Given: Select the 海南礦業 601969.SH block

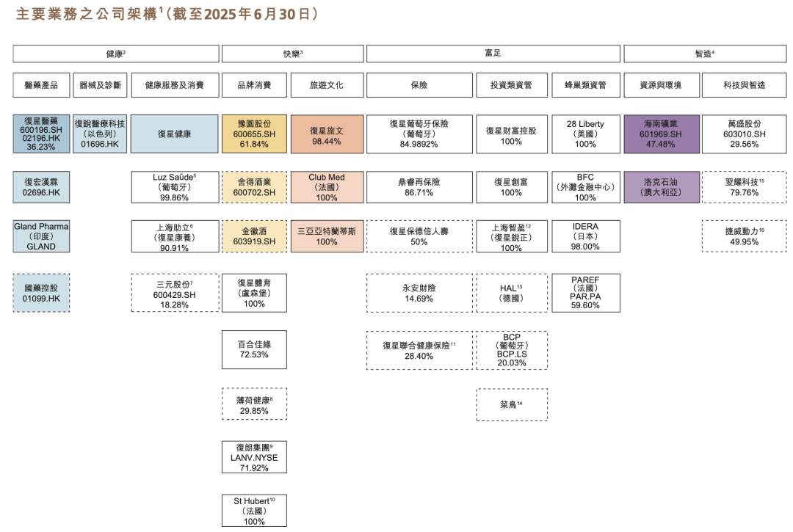Looking at the screenshot, I should click(662, 134).
